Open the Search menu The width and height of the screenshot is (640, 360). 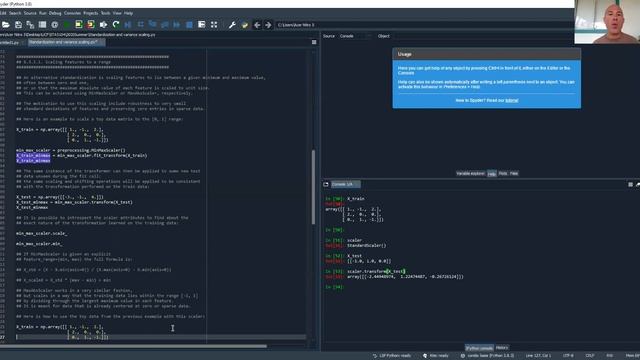tap(15, 13)
